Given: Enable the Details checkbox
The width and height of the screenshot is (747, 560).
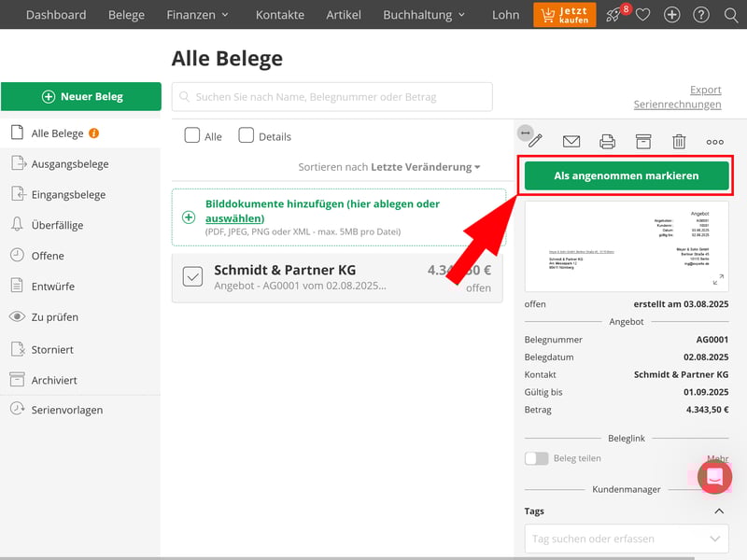Looking at the screenshot, I should (247, 135).
